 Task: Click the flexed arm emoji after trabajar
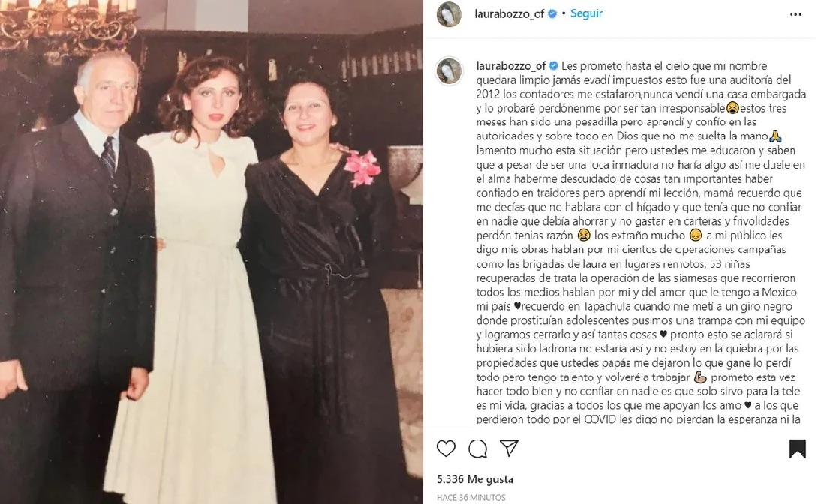(x=699, y=376)
